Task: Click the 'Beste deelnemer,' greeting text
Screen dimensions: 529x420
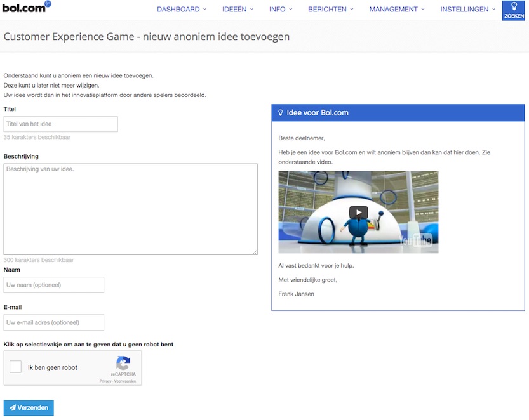Action: [302, 138]
